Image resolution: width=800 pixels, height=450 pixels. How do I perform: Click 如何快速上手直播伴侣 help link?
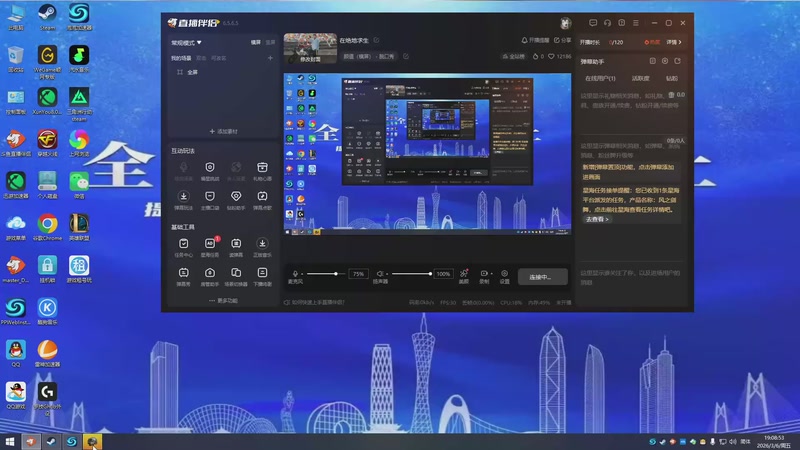pos(314,303)
